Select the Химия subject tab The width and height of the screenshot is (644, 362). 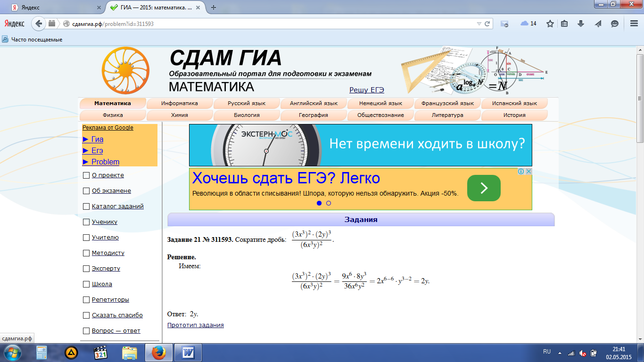[180, 115]
